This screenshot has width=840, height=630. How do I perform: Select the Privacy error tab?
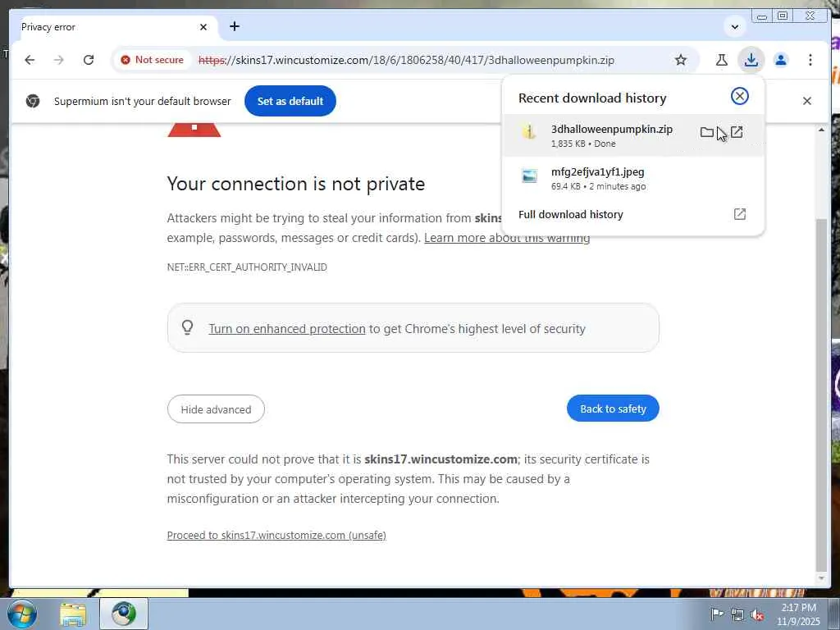pos(112,27)
